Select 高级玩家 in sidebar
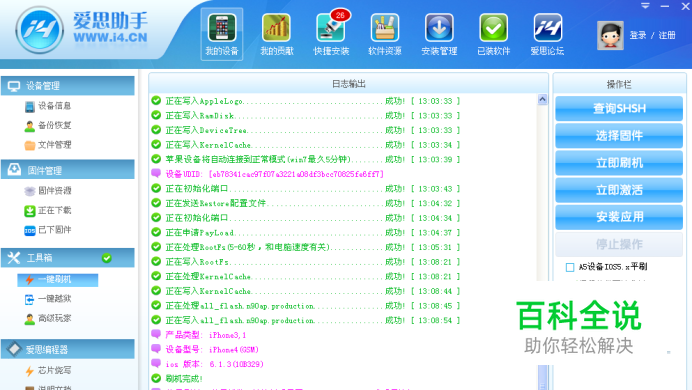This screenshot has width=692, height=390. [x=48, y=319]
